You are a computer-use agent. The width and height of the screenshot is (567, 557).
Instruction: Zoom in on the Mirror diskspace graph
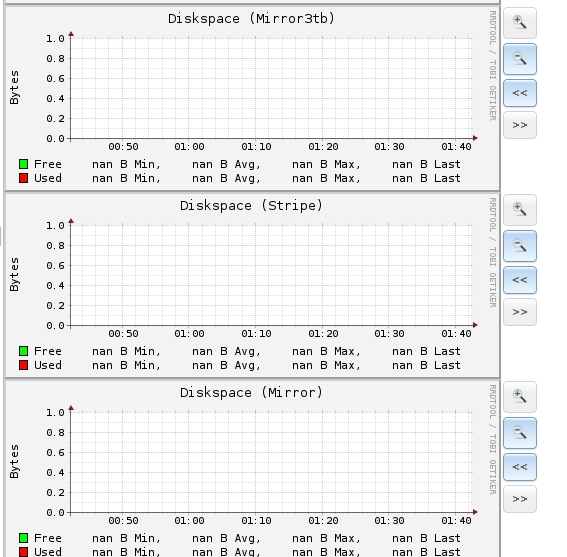click(x=520, y=397)
